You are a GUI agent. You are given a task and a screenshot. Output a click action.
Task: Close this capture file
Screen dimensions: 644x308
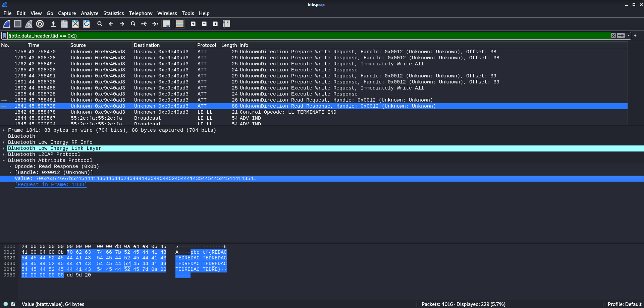coord(75,24)
